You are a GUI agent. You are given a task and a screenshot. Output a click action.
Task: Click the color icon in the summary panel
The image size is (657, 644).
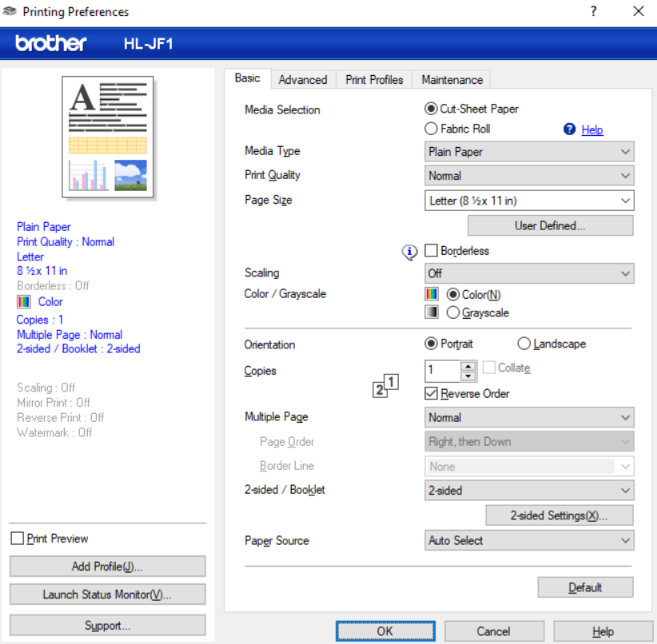point(24,302)
